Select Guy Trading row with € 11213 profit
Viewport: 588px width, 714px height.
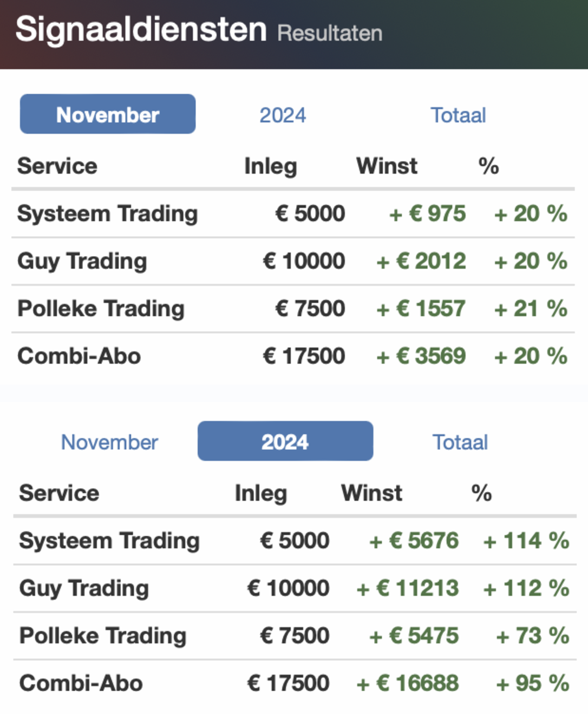click(295, 588)
